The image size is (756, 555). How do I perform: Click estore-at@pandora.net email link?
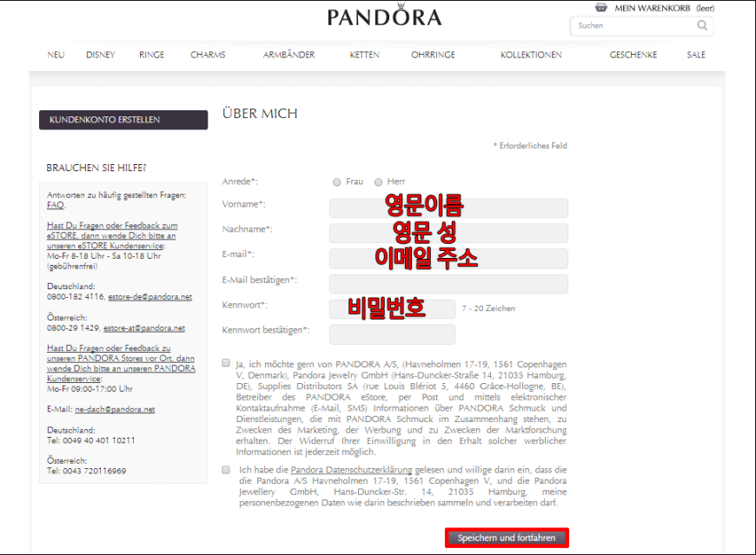point(144,328)
